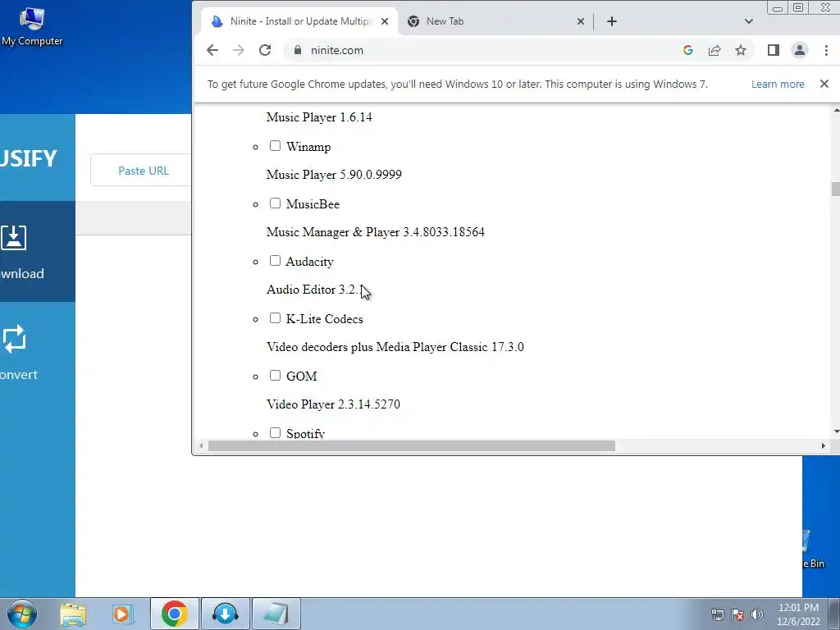Open File Explorer from taskbar

(x=73, y=614)
